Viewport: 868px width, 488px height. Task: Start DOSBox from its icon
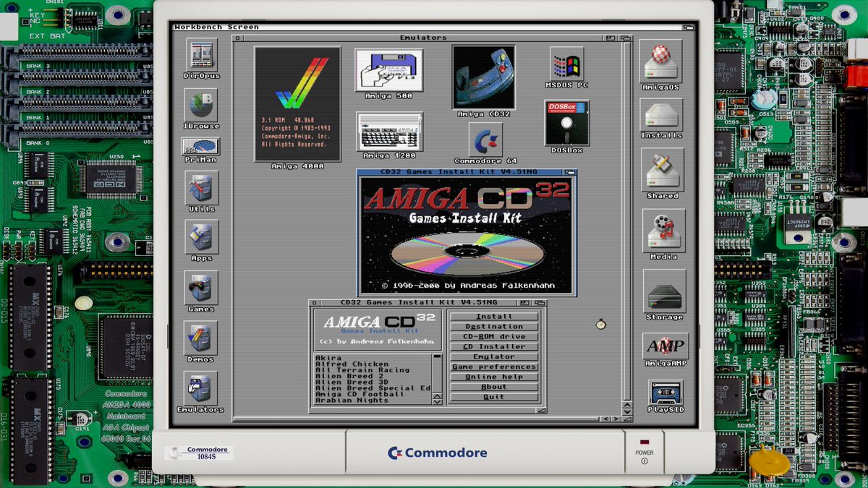point(566,123)
